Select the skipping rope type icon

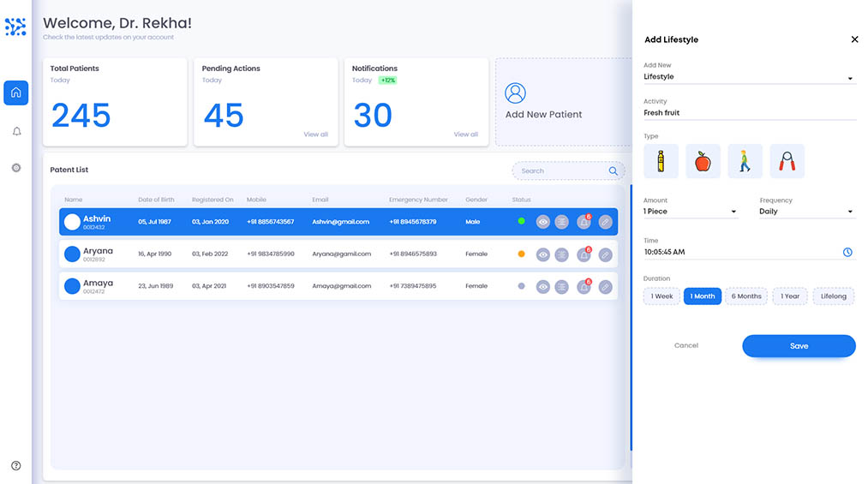coord(787,161)
